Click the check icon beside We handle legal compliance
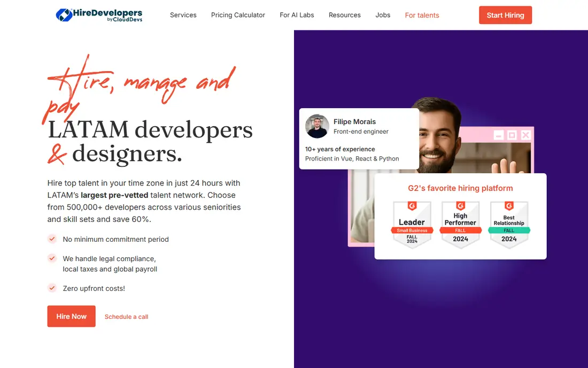 (52, 258)
